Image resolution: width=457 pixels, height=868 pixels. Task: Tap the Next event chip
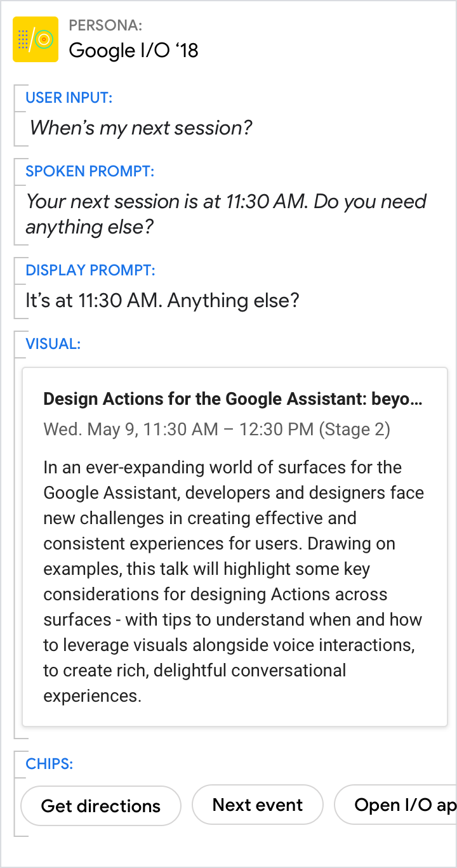tap(258, 805)
